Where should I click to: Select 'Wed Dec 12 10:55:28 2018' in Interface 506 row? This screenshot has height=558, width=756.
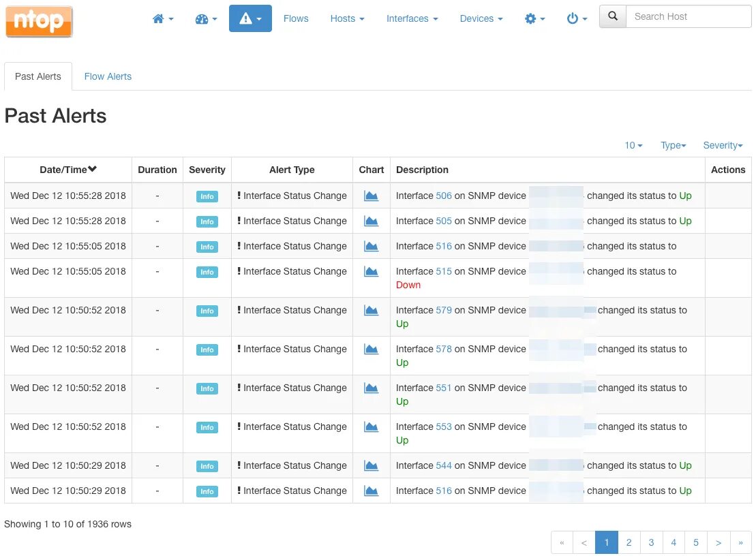click(x=68, y=196)
